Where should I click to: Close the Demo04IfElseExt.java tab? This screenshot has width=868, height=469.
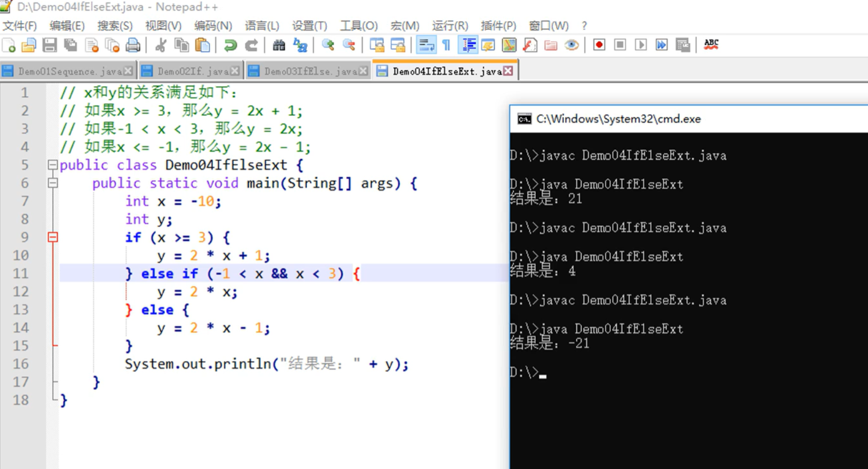(x=508, y=71)
